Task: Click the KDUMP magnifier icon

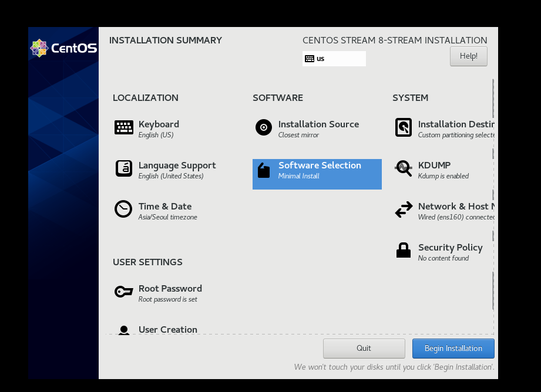Action: 404,168
